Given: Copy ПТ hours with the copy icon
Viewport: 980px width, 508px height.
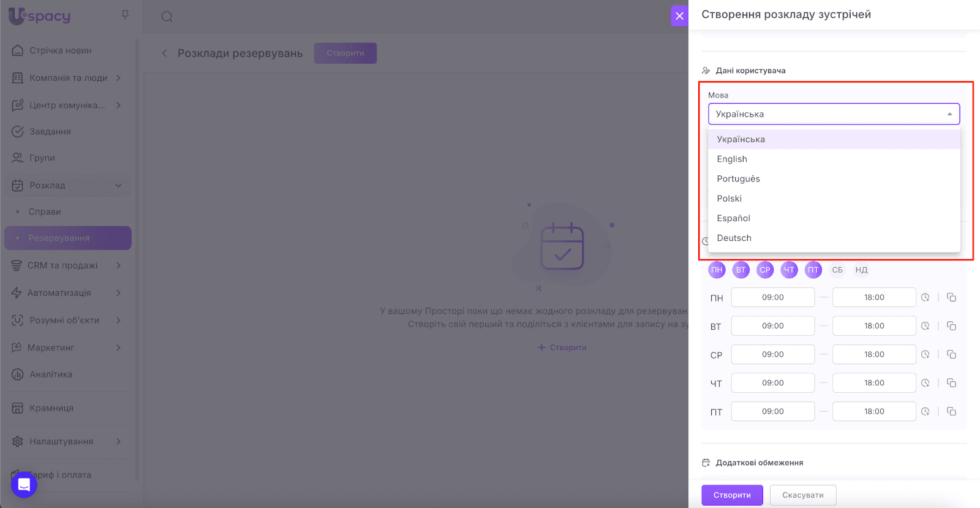Looking at the screenshot, I should click(951, 411).
